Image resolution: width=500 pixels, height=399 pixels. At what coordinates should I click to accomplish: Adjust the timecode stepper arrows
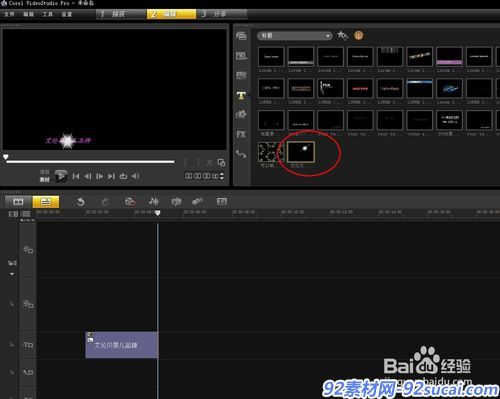click(x=222, y=176)
